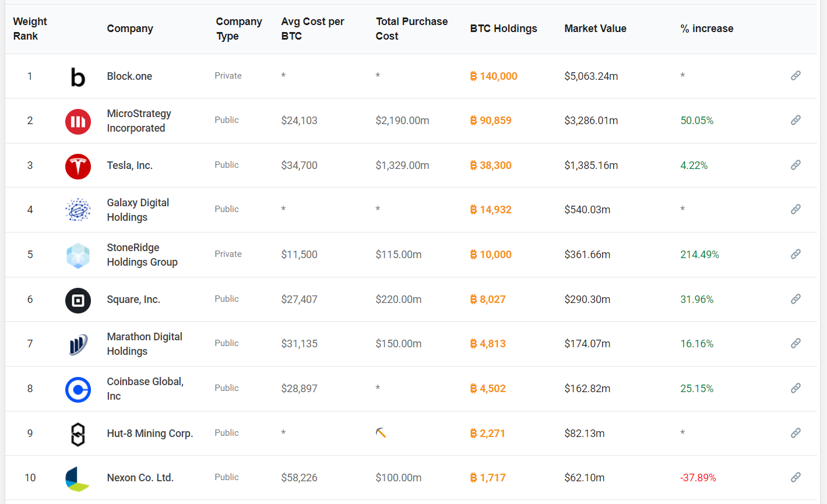Click the Square, Inc. logo icon
Image resolution: width=827 pixels, height=504 pixels.
[78, 300]
